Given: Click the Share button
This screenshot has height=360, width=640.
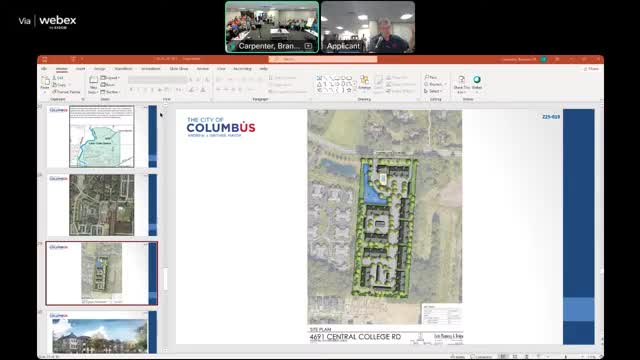Looking at the screenshot, I should (x=591, y=69).
